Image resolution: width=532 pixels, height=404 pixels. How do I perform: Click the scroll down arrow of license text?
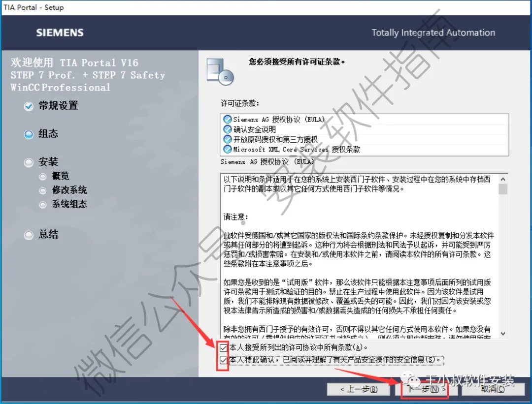click(503, 334)
